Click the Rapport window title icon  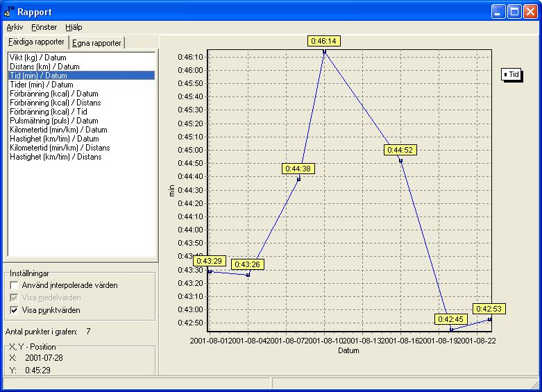pos(9,11)
